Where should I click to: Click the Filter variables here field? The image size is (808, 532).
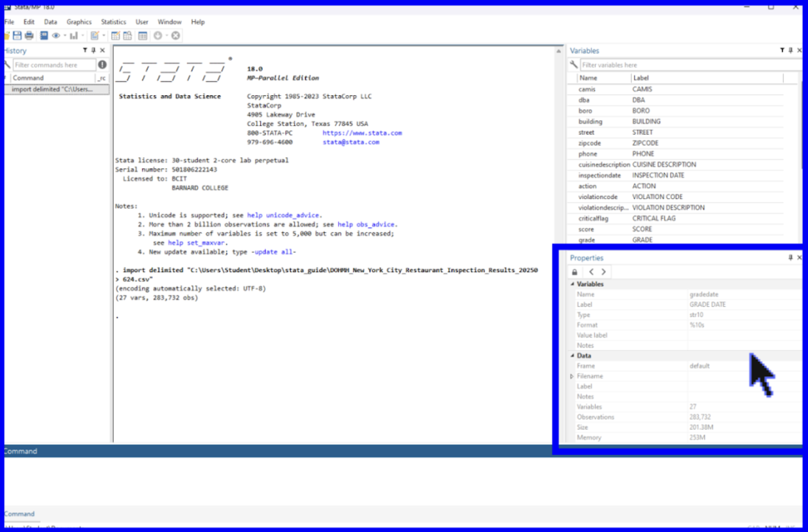(x=690, y=65)
